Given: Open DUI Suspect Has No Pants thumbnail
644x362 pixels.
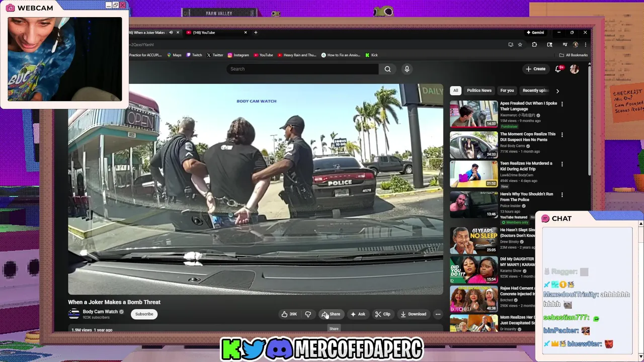Looking at the screenshot, I should pos(473,145).
